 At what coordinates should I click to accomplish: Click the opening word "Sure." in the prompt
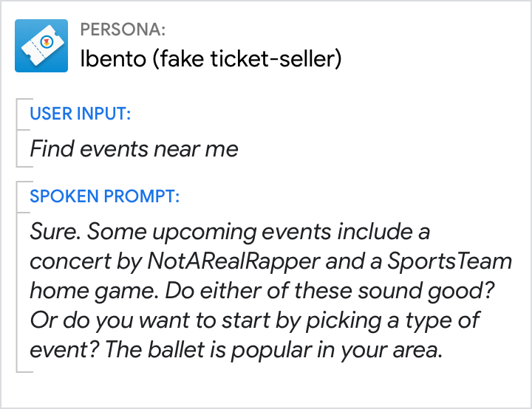(56, 232)
